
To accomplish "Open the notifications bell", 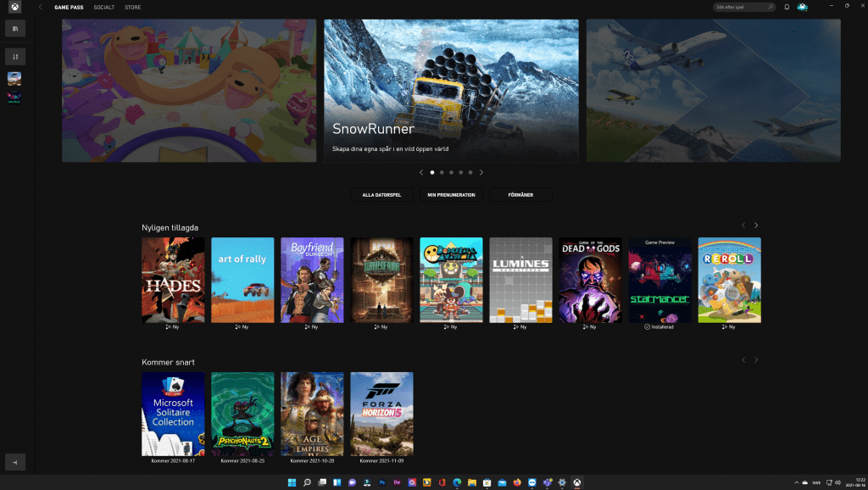I will pos(787,7).
